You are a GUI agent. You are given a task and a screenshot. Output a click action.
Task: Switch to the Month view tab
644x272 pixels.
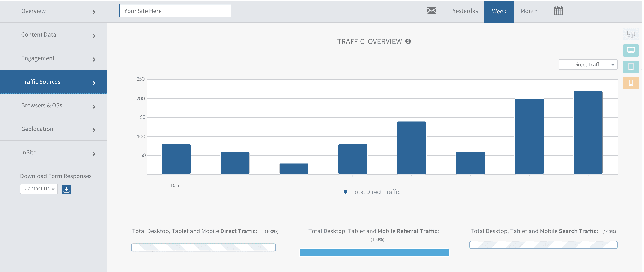[529, 11]
